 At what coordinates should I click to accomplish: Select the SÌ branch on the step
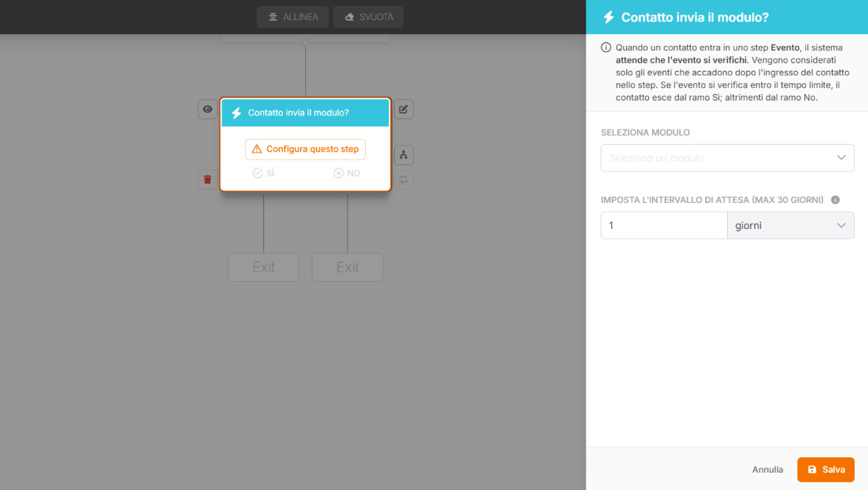(264, 173)
